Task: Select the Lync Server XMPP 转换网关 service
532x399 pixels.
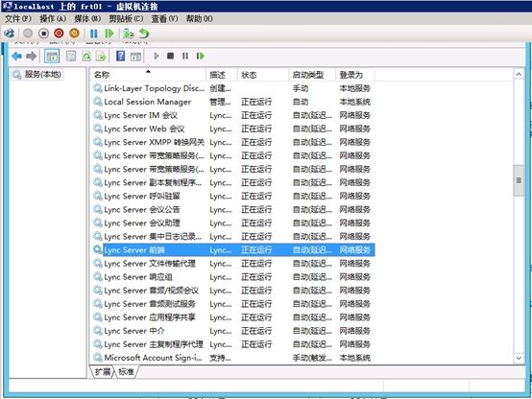Action: click(232, 142)
